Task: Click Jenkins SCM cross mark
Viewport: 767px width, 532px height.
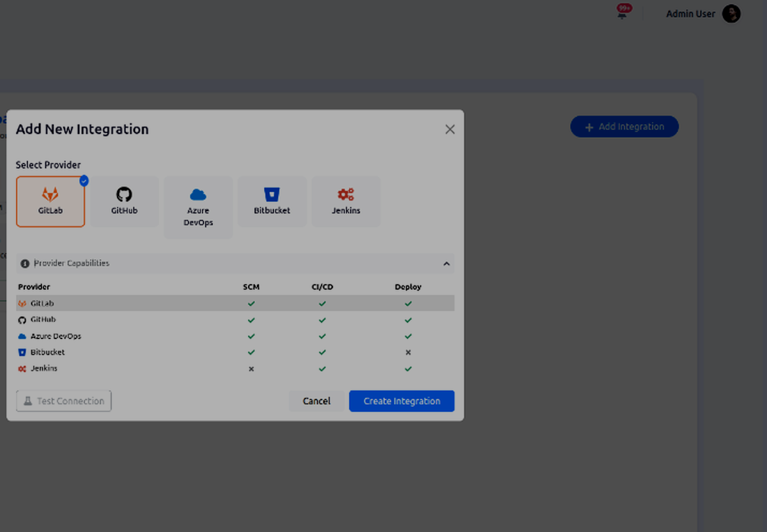Action: (251, 369)
